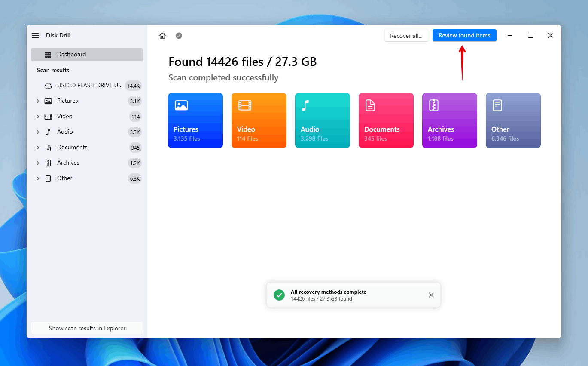
Task: Click the green success check in notification
Action: (x=279, y=295)
